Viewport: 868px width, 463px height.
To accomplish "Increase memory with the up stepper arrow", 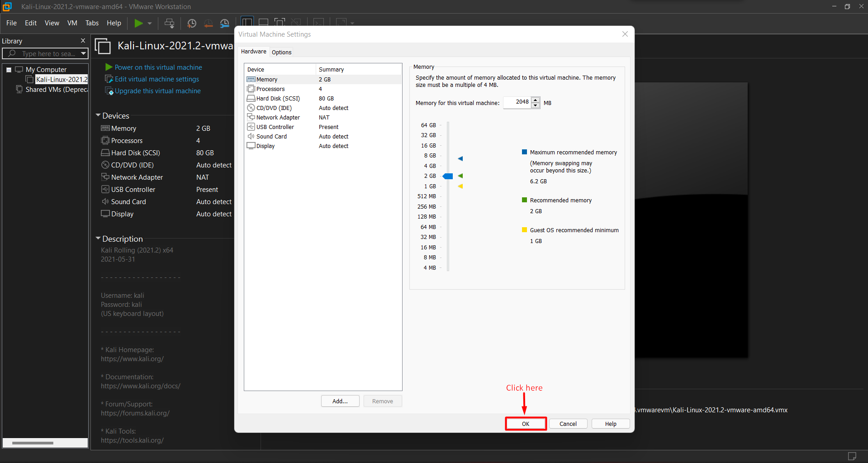I will (536, 100).
